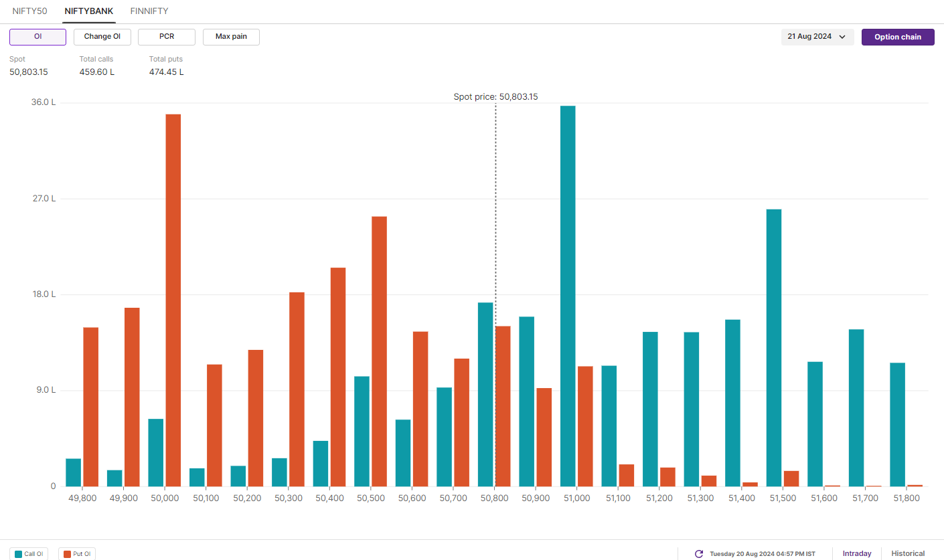Click the 18.0 L axis label
The image size is (944, 560).
(44, 294)
